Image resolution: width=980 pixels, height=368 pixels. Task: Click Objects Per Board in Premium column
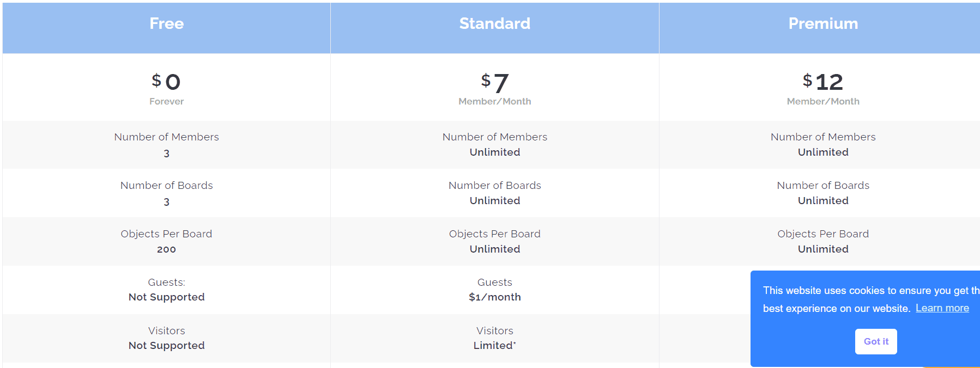pos(822,234)
